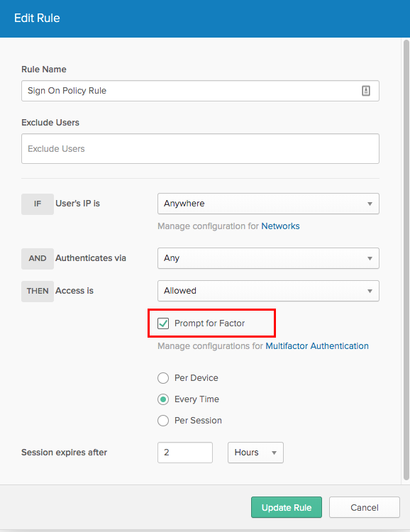Click the session expiry number field

pos(185,453)
